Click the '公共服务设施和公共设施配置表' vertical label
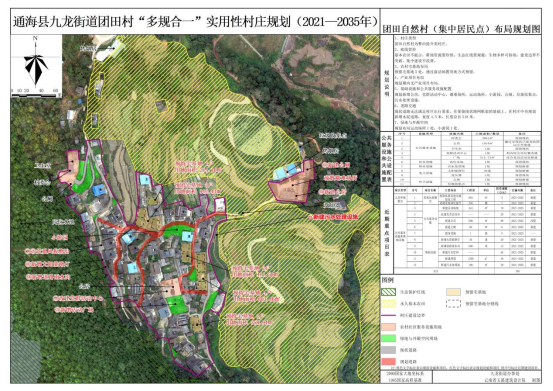This screenshot has width=553, height=391. (x=387, y=159)
